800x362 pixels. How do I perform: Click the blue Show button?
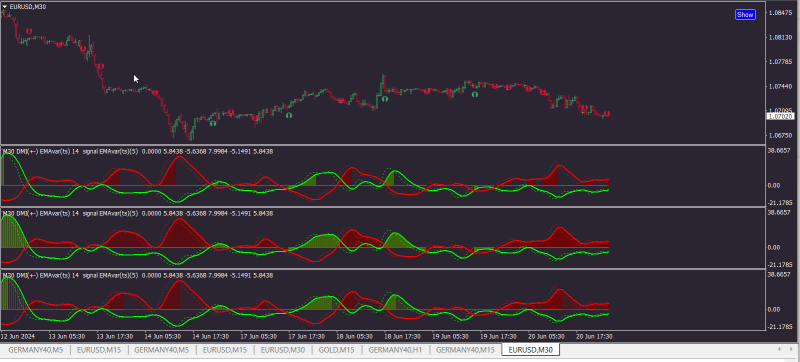point(745,14)
